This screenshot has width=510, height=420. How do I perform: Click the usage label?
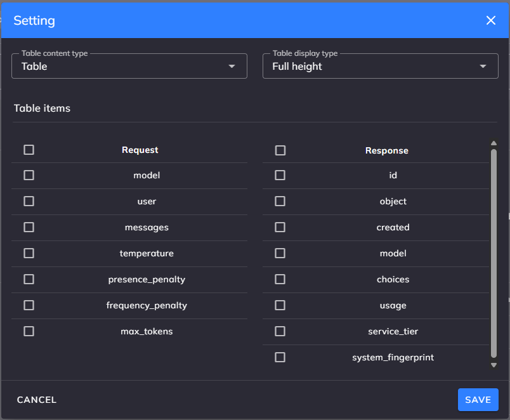tap(393, 306)
